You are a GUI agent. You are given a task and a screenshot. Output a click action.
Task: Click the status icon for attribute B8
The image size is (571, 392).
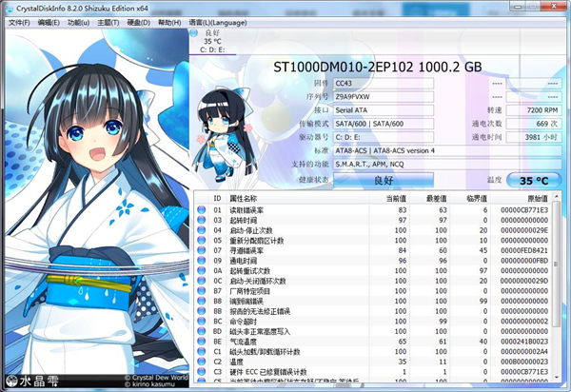[x=202, y=301]
